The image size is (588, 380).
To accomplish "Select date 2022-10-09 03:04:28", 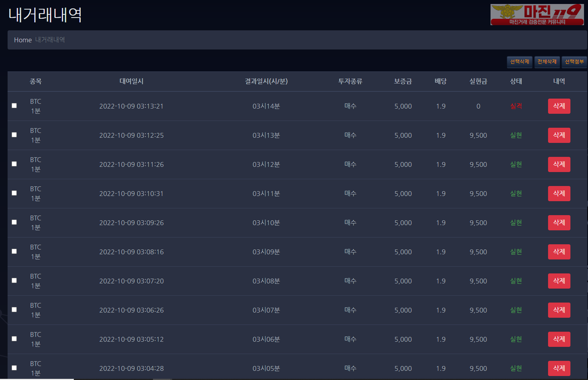I will coord(131,368).
